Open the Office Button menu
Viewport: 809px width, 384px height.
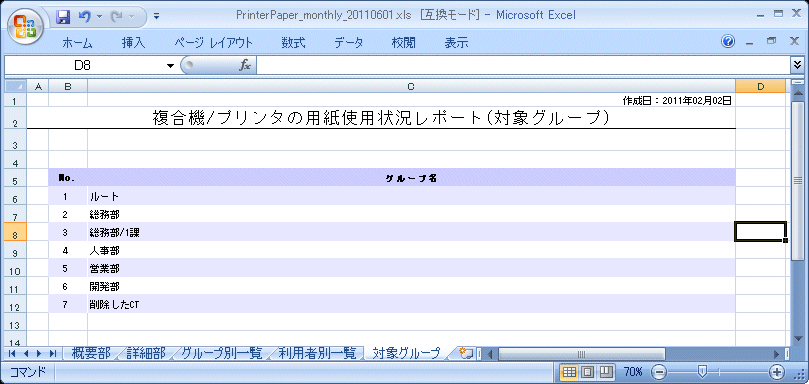click(26, 26)
